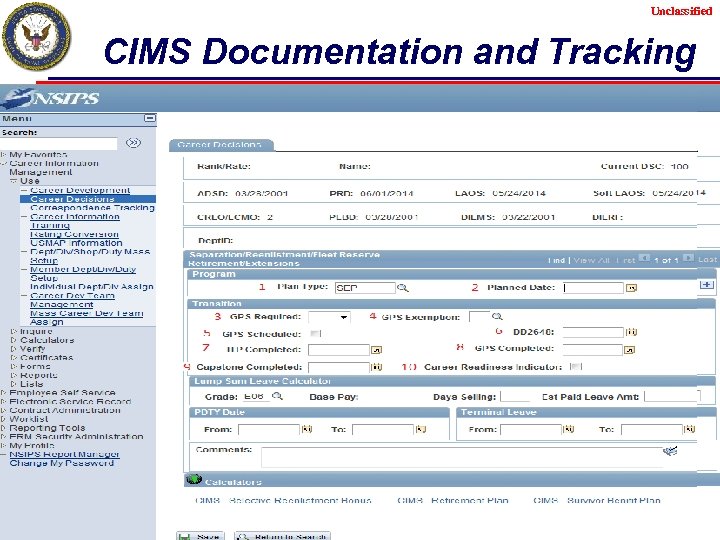720x540 pixels.
Task: Click View All link
Action: tap(591, 260)
